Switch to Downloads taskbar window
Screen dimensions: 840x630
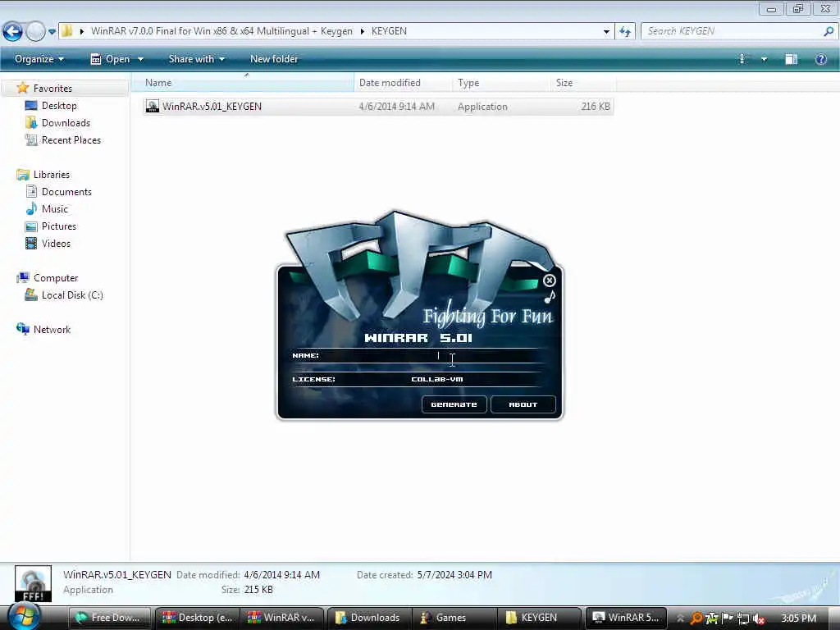tap(368, 618)
